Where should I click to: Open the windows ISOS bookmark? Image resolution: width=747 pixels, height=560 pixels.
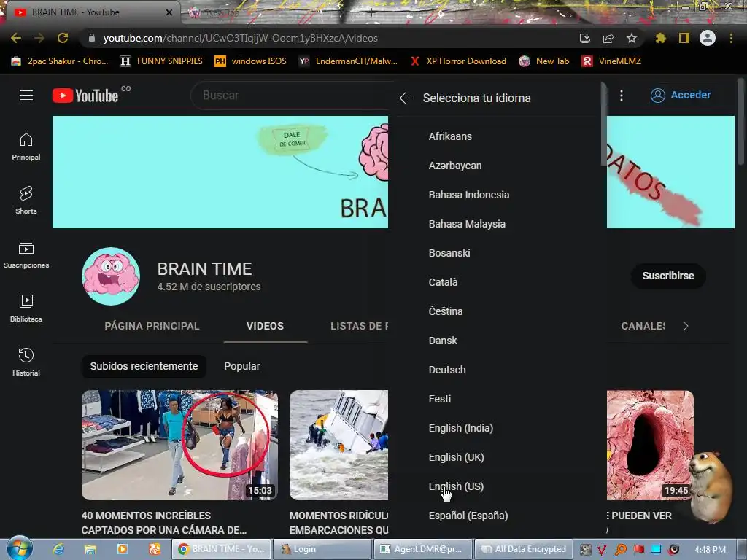251,61
